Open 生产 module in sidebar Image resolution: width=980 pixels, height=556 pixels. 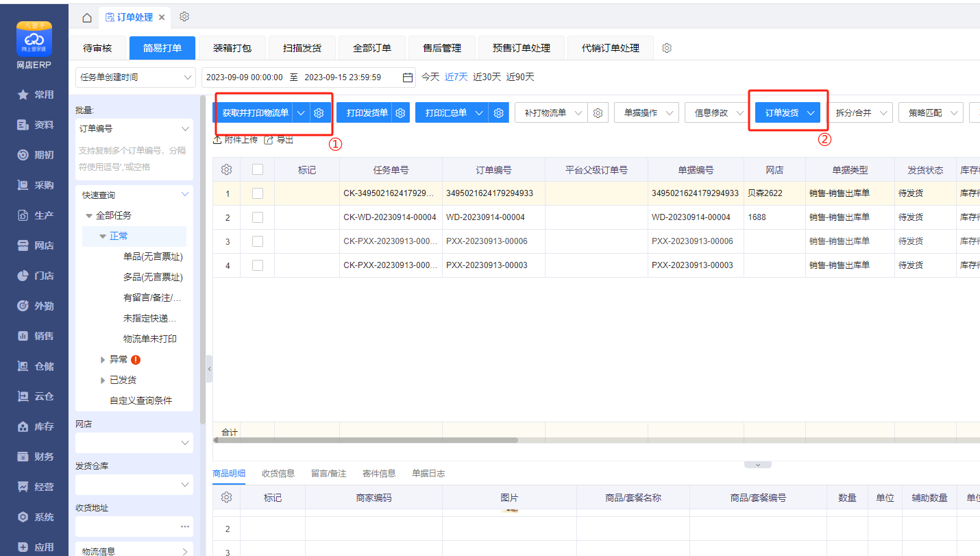[35, 215]
